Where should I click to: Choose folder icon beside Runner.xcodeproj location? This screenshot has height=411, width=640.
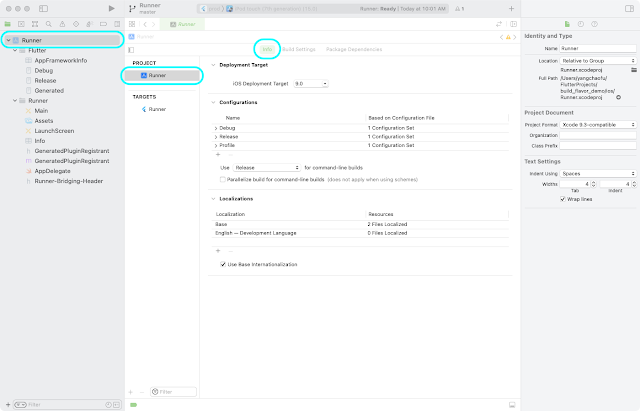click(633, 70)
